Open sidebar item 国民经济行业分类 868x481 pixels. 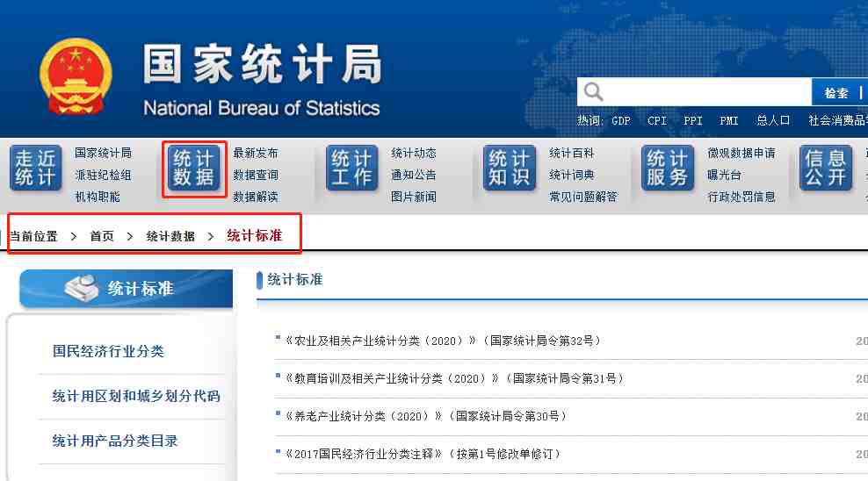109,351
